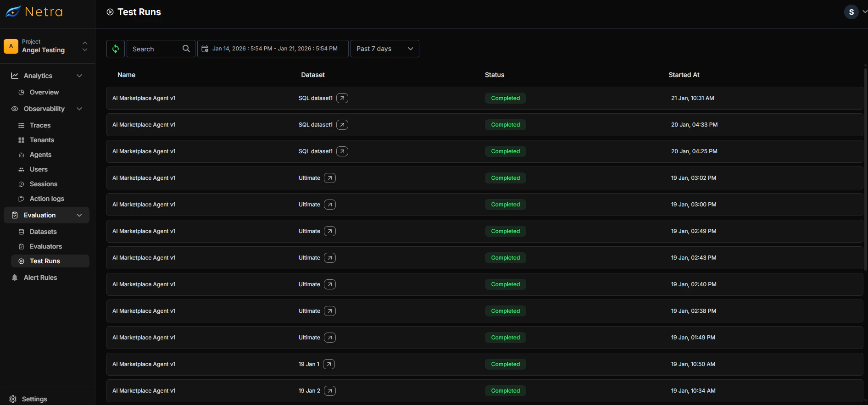Image resolution: width=868 pixels, height=405 pixels.
Task: Go to Traces page
Action: coord(40,125)
